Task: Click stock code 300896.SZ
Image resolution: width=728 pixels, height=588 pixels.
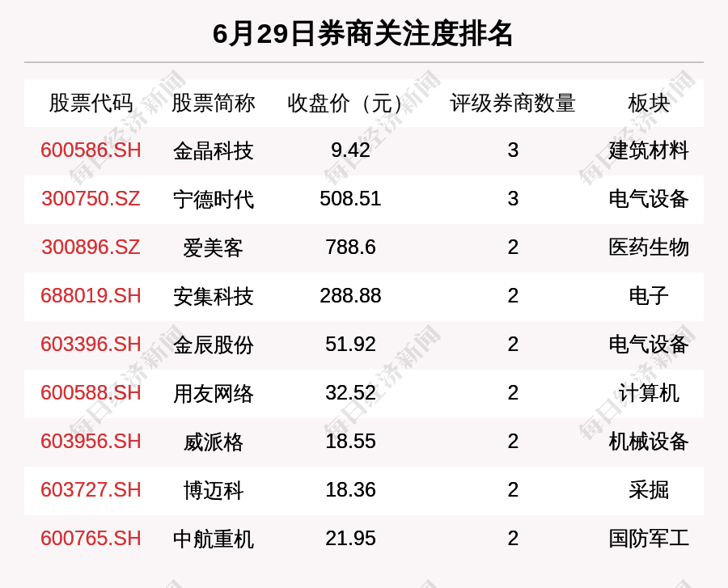Action: 91,247
